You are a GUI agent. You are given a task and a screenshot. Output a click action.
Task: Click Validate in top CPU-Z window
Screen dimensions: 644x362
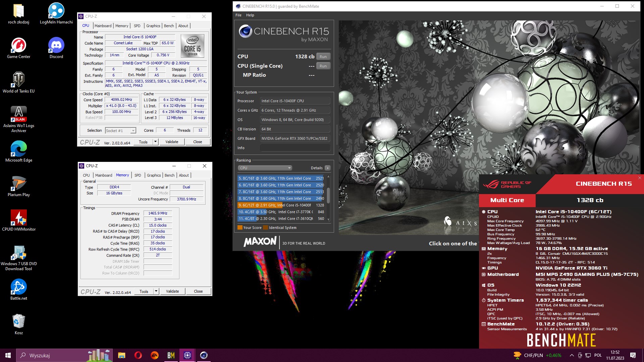pos(172,142)
